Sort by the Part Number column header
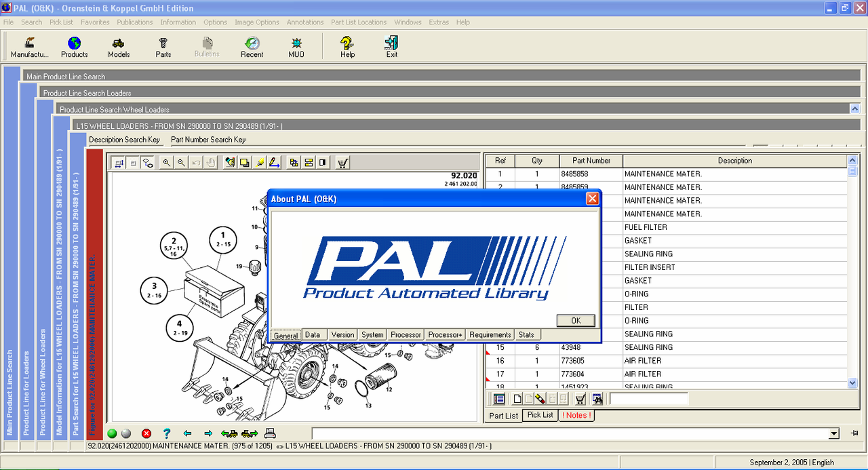The width and height of the screenshot is (868, 470). [x=591, y=161]
